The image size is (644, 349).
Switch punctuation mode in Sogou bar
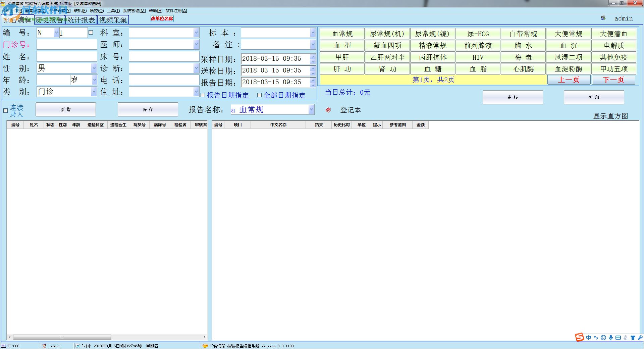596,338
